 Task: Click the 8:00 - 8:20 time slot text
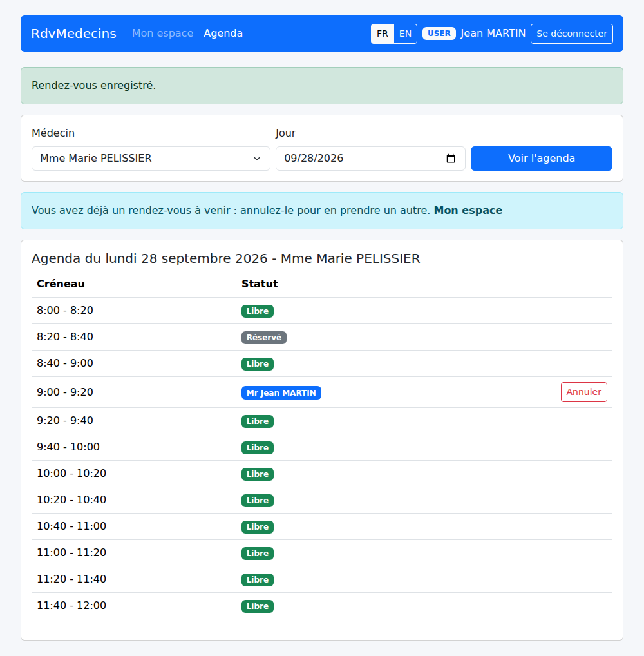[x=65, y=311]
